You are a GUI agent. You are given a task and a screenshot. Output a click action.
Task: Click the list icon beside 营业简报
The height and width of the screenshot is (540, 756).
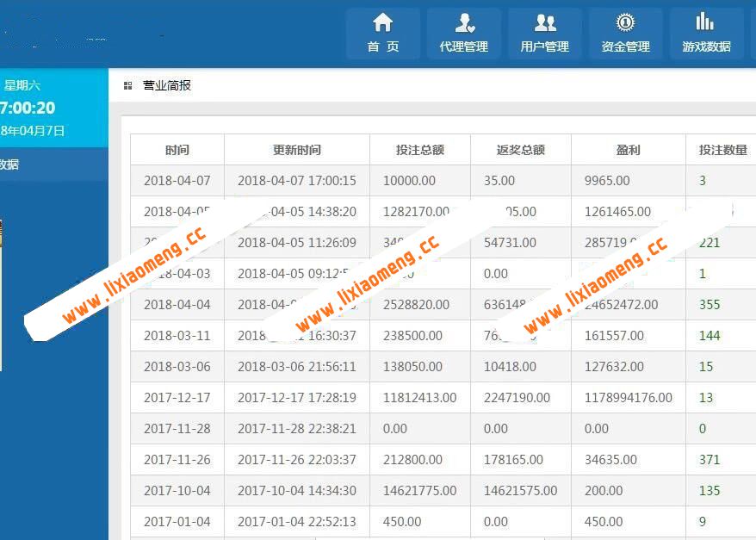[x=127, y=84]
